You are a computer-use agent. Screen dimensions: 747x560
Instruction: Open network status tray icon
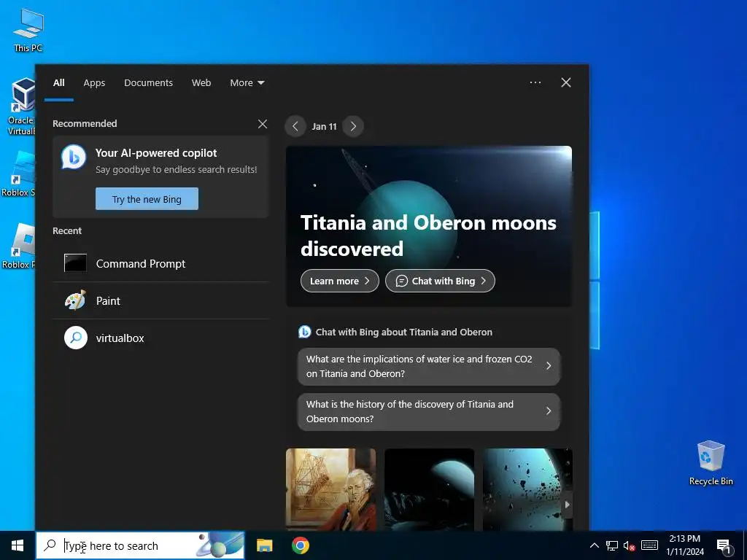(612, 545)
